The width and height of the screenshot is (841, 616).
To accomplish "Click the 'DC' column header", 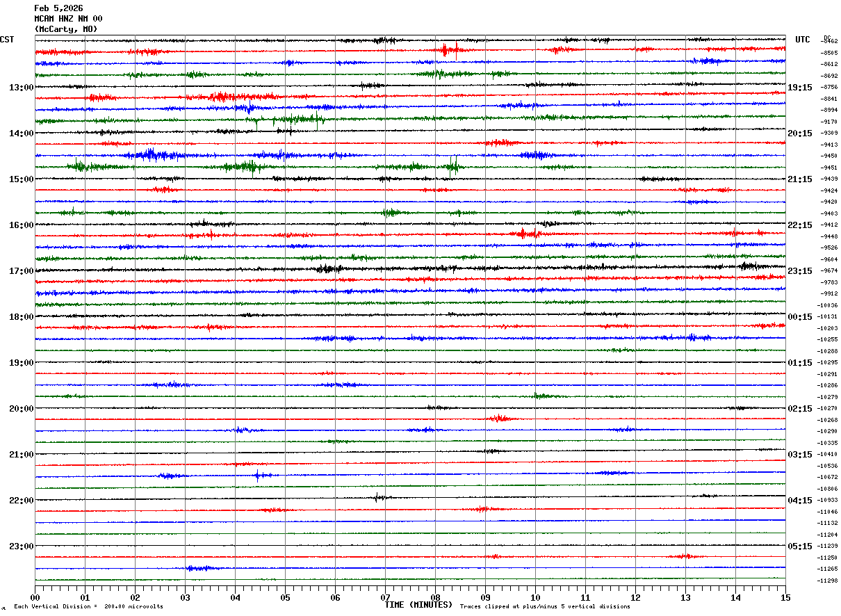I will tap(827, 38).
